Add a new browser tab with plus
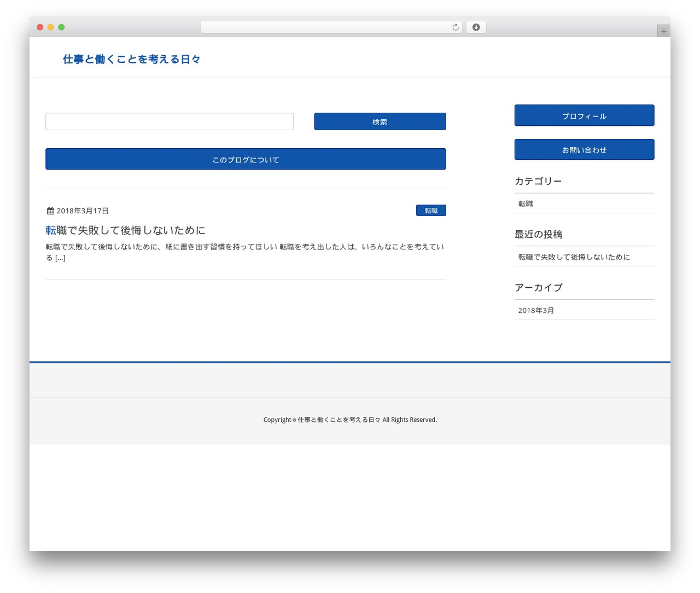Screen dimensions: 700x593 pos(663,31)
